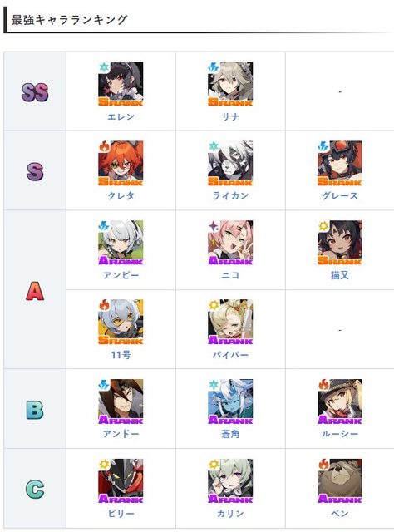This screenshot has height=532, width=394.
Task: Open Lucy's portrait icon
Action: click(340, 401)
